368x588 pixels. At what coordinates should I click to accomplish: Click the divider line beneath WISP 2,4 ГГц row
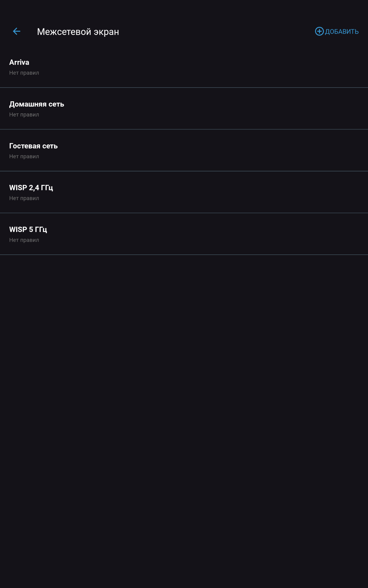click(184, 213)
